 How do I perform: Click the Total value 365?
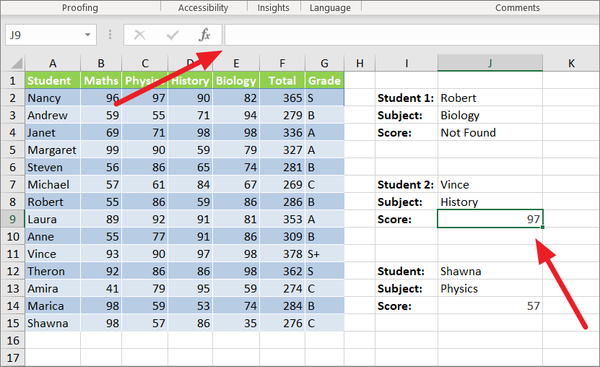coord(282,98)
